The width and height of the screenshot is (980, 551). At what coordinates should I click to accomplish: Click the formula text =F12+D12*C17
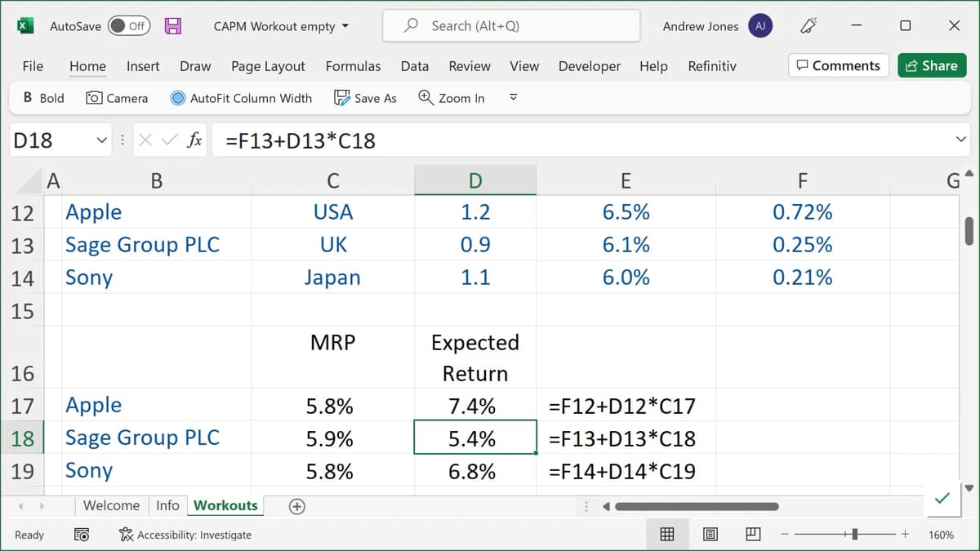tap(621, 406)
